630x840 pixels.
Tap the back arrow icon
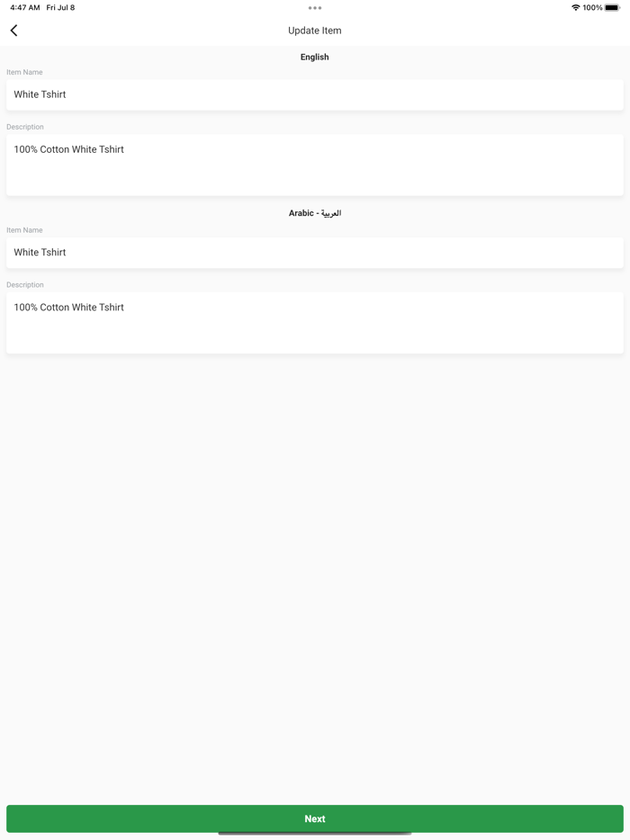click(x=13, y=31)
